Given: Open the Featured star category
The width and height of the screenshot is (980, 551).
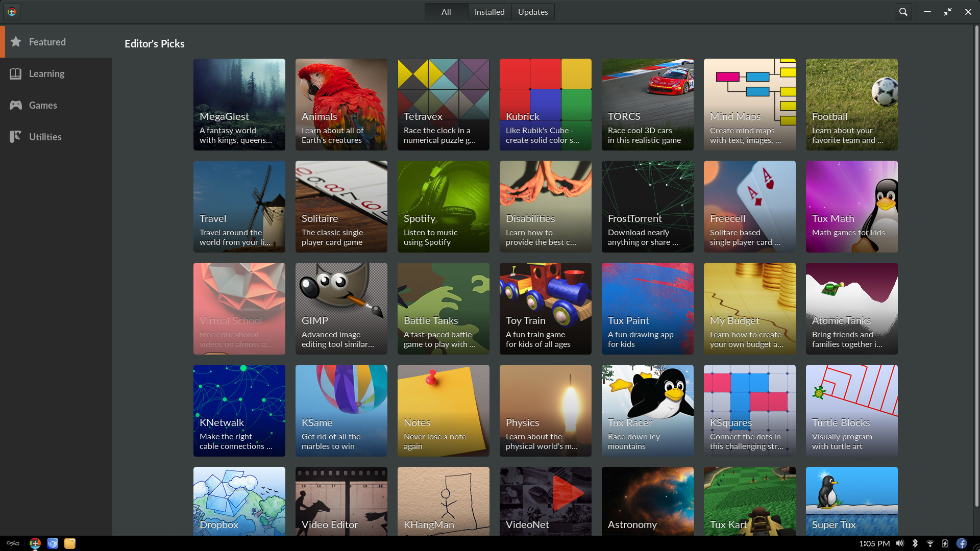Looking at the screenshot, I should pyautogui.click(x=16, y=42).
